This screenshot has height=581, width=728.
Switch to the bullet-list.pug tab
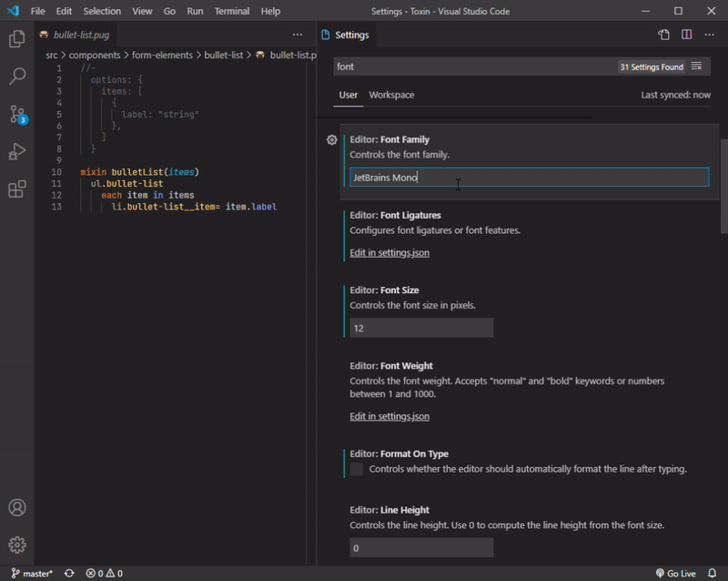click(76, 35)
